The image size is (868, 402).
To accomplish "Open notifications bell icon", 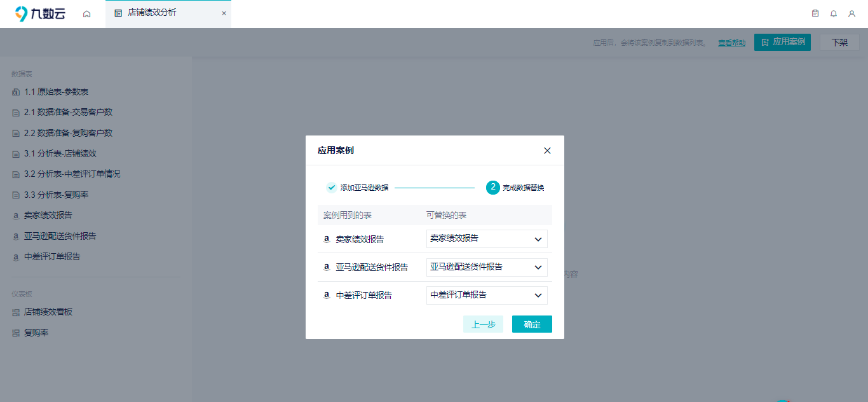I will coord(834,13).
